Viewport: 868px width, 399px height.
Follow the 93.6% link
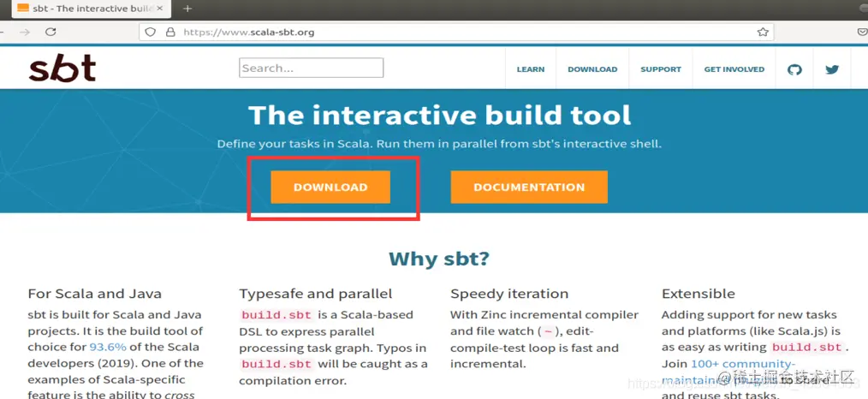(108, 348)
